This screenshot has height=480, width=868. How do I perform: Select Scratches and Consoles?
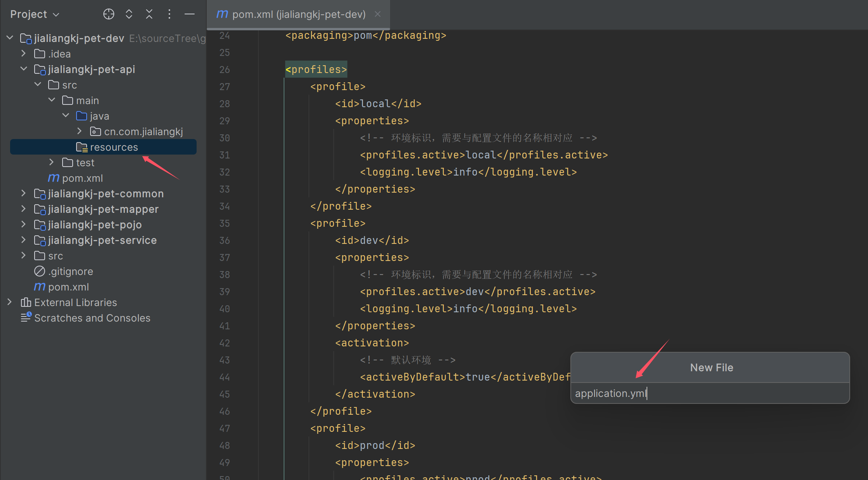92,318
